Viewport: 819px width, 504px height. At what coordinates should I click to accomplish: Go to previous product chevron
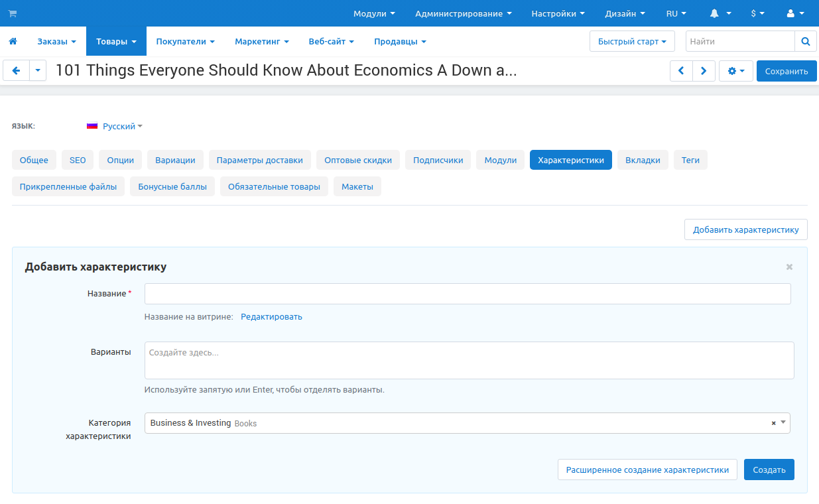(681, 71)
